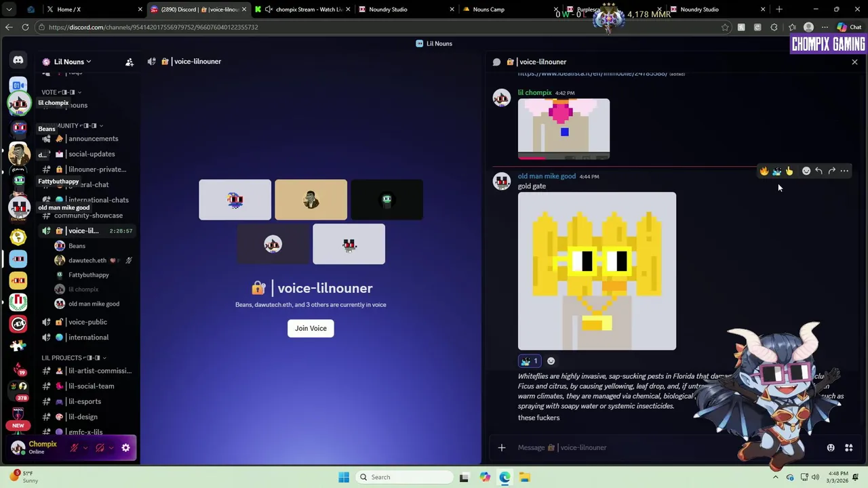Open the gold gate pixel art image
This screenshot has height=488, width=868.
click(597, 271)
